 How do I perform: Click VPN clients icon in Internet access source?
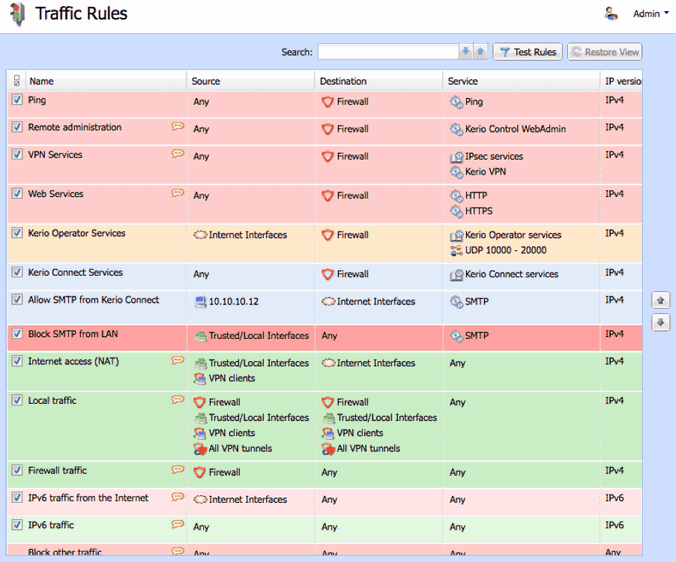(x=200, y=378)
